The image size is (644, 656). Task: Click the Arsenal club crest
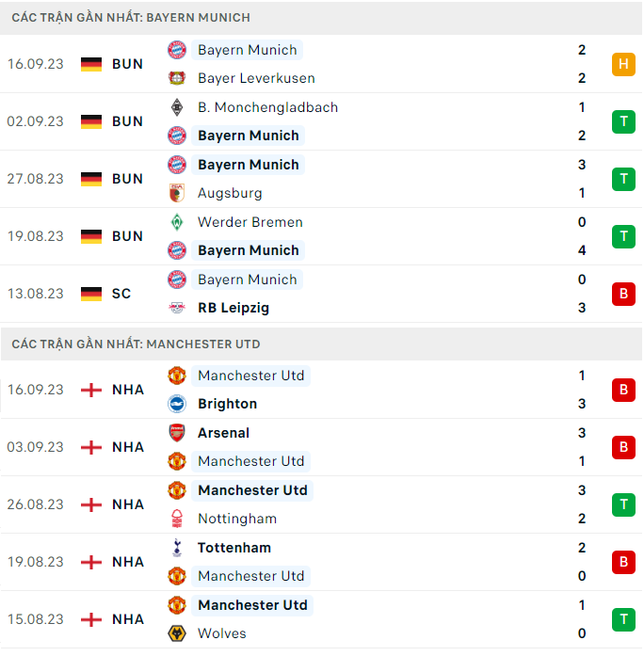tap(177, 433)
